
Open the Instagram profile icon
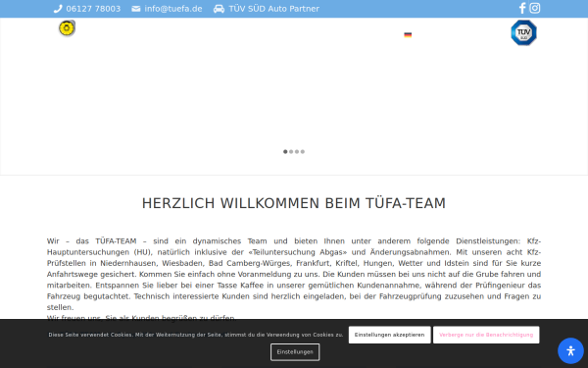click(535, 8)
